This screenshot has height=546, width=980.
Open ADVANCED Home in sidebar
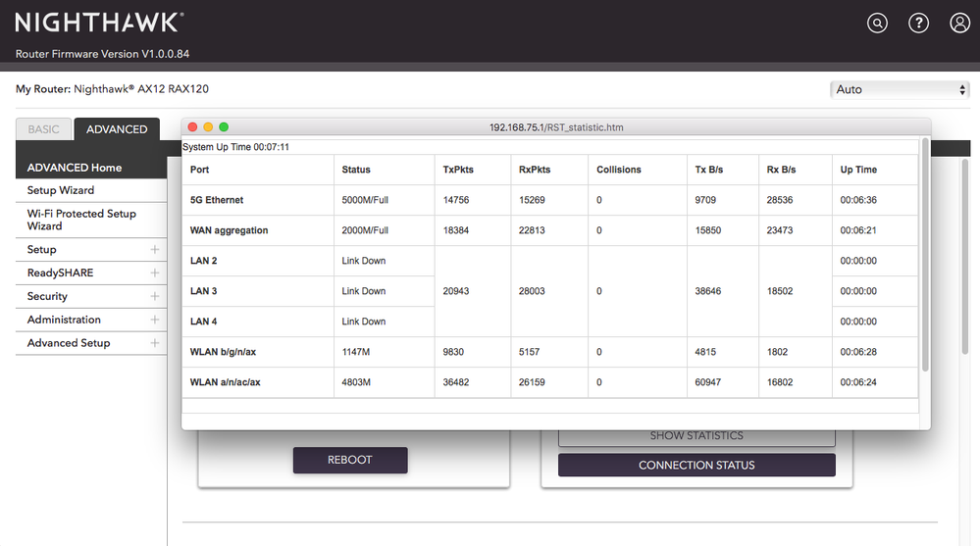75,168
